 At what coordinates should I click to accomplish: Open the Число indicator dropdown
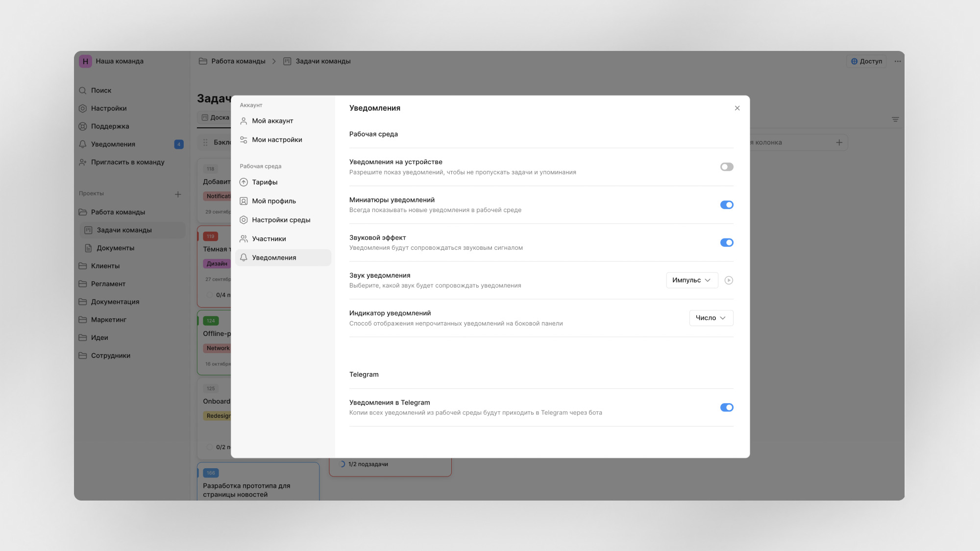711,318
